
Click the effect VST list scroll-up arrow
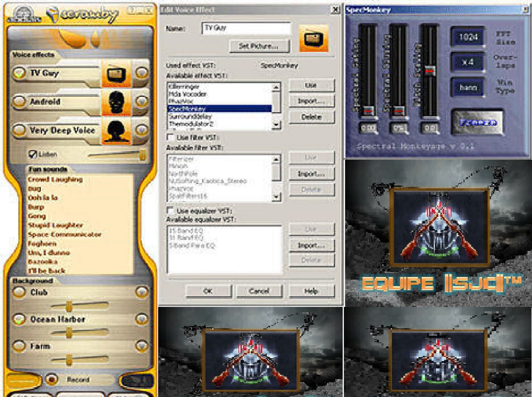click(276, 87)
